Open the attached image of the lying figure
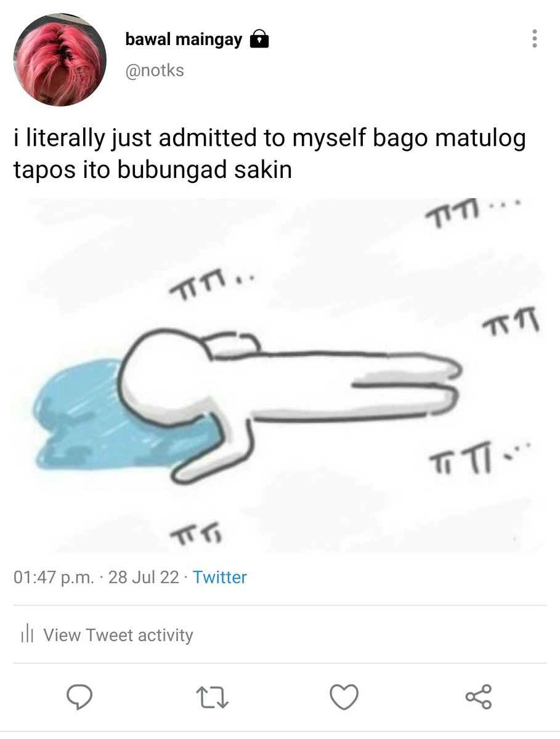Image resolution: width=560 pixels, height=739 pixels. pyautogui.click(x=280, y=375)
